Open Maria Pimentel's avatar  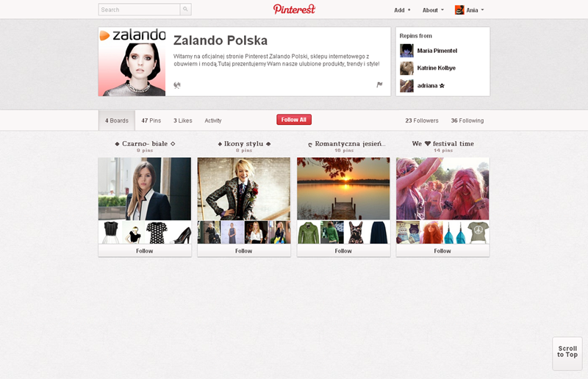[406, 51]
